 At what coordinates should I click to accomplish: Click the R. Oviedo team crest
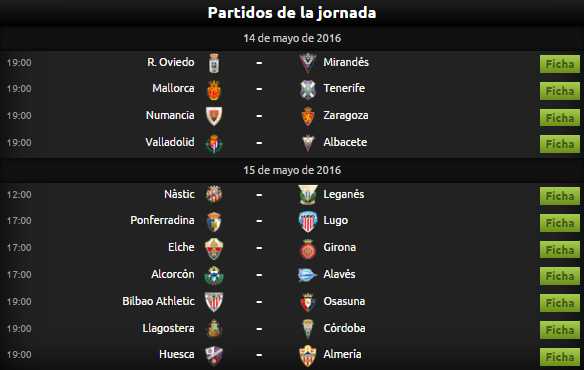214,63
